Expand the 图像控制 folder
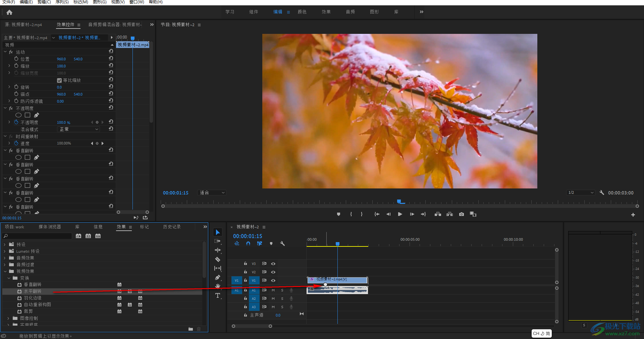 [x=8, y=318]
